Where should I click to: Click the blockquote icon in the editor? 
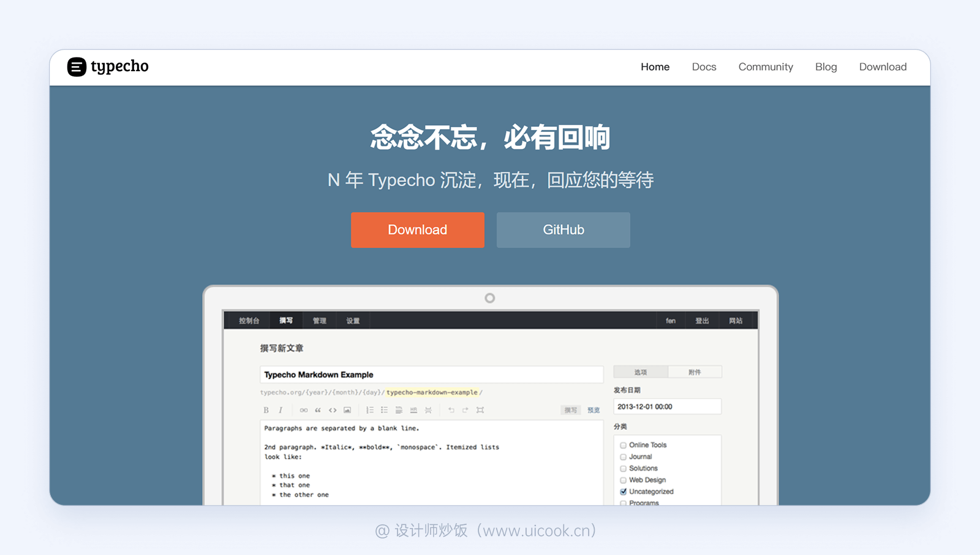(x=318, y=409)
